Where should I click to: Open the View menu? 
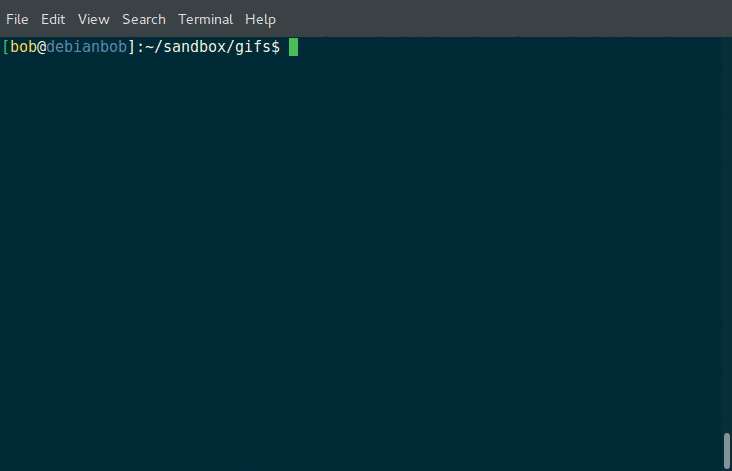pyautogui.click(x=93, y=19)
